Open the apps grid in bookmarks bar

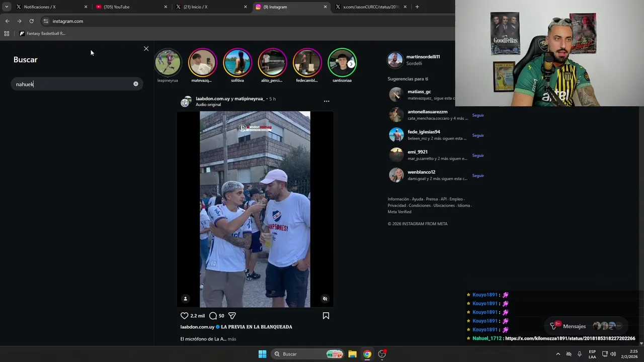7,34
